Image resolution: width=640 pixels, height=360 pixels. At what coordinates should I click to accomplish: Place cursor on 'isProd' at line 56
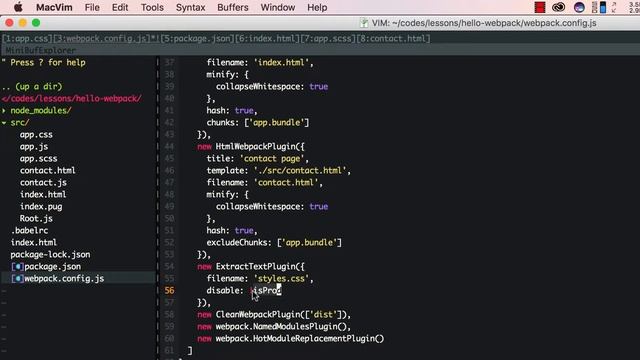(266, 291)
